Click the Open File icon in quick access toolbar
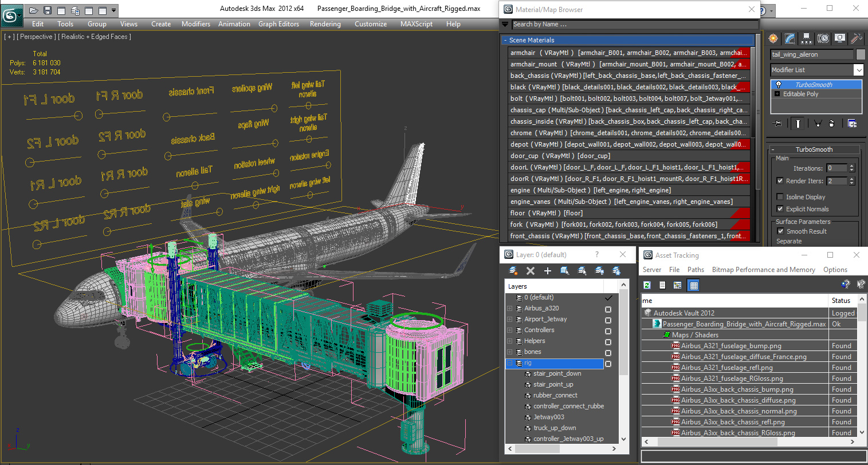Screen dimensions: 868x465 click(x=34, y=10)
